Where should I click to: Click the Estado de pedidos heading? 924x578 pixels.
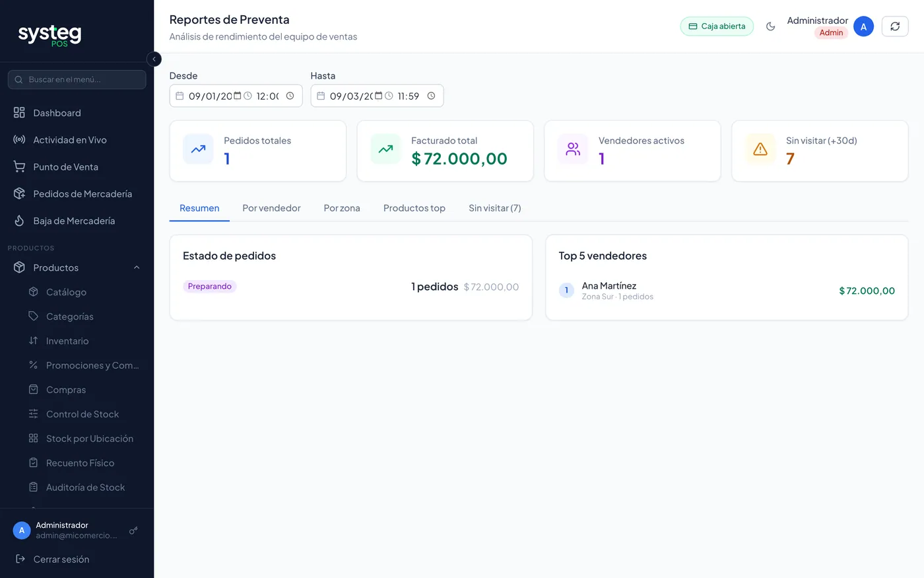point(230,256)
